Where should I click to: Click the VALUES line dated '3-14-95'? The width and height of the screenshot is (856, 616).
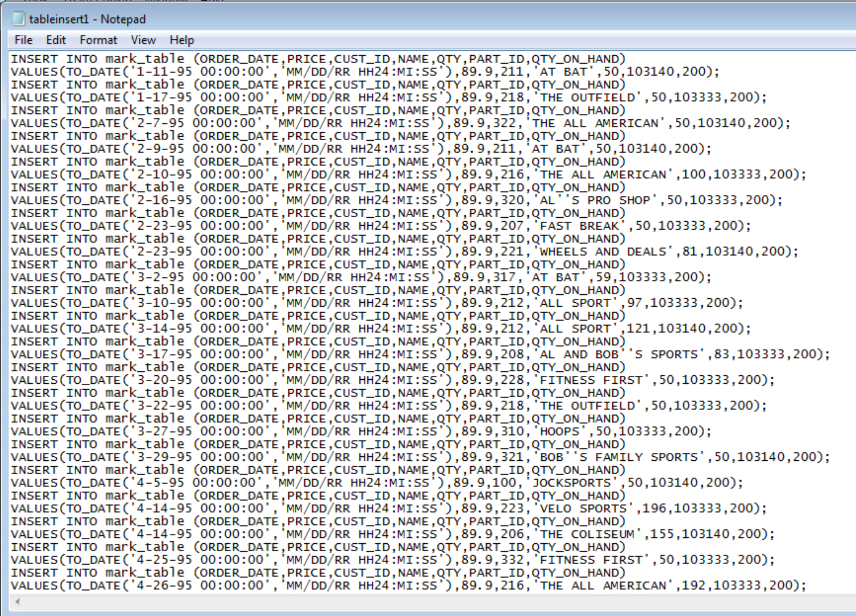(x=380, y=329)
